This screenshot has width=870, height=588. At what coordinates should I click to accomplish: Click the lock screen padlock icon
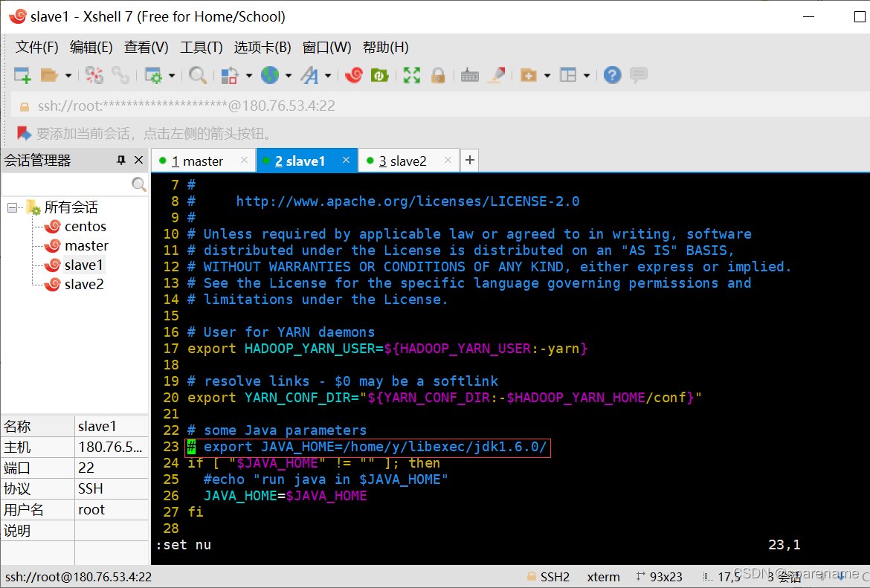tap(438, 75)
